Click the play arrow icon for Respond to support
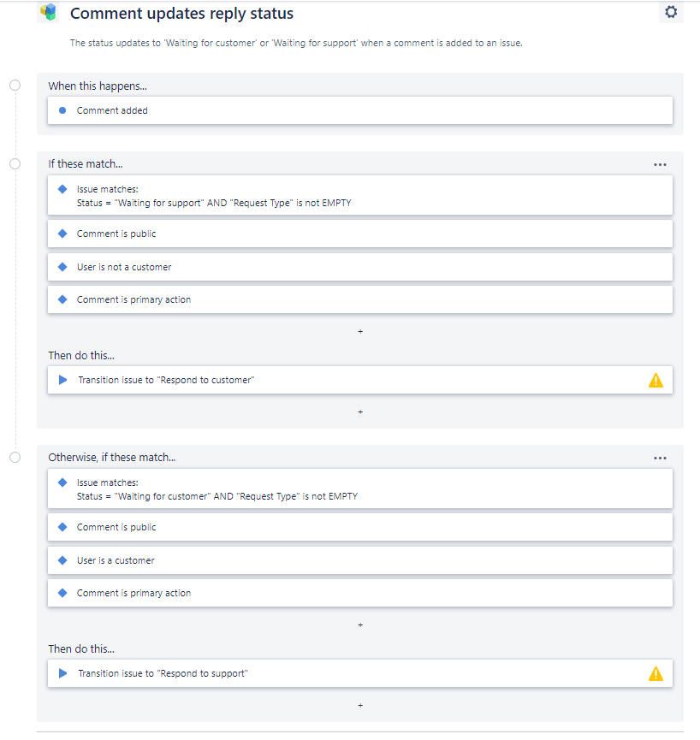 coord(62,673)
